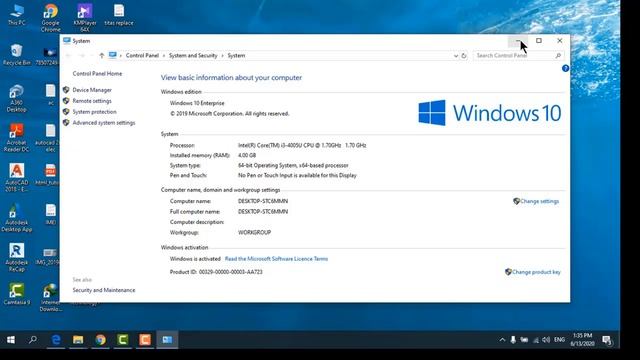The width and height of the screenshot is (640, 360).
Task: Select the WORKGROUP value text
Action: click(254, 233)
